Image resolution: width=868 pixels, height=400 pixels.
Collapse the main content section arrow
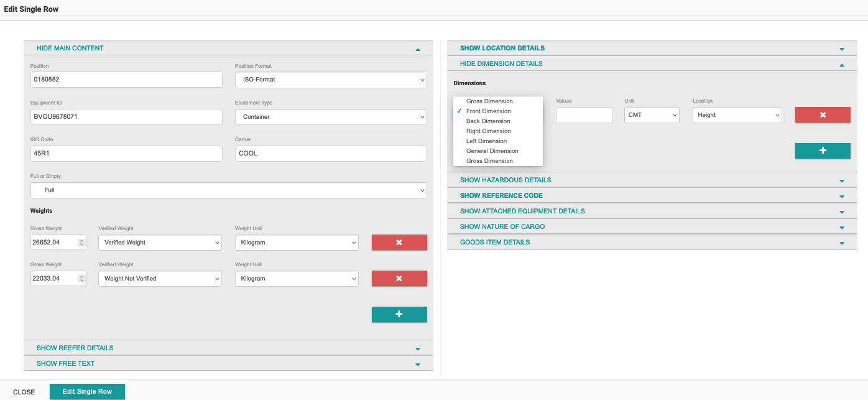tap(418, 49)
